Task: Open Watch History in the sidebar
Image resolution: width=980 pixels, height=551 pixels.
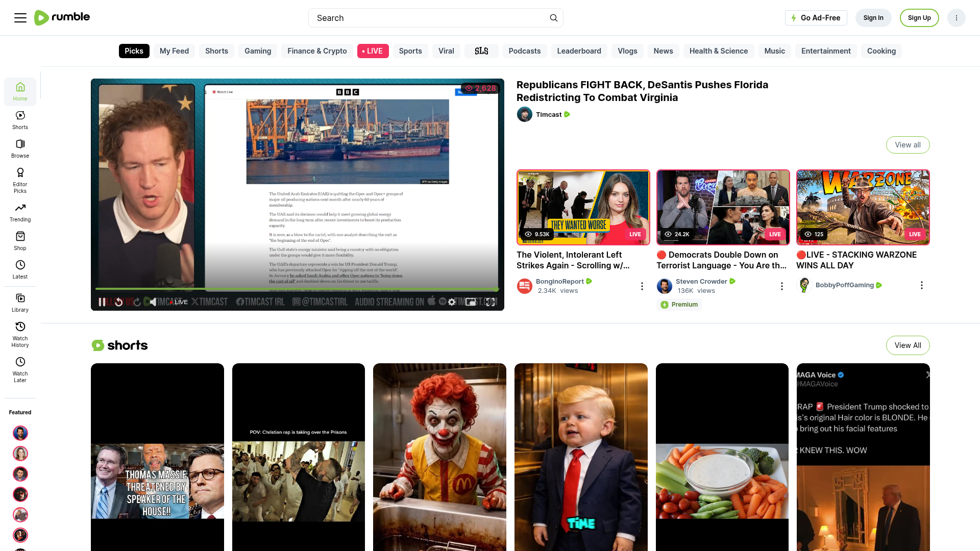Action: pyautogui.click(x=20, y=335)
